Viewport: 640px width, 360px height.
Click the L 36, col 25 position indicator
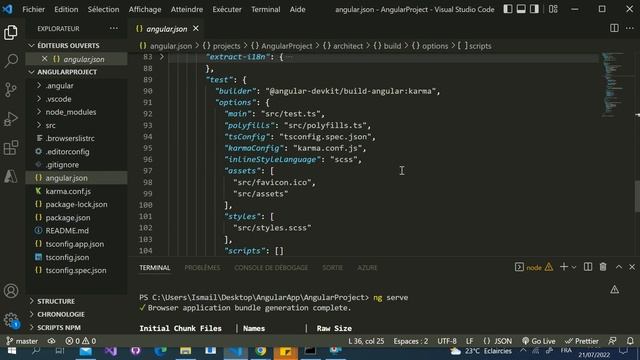[x=366, y=341]
